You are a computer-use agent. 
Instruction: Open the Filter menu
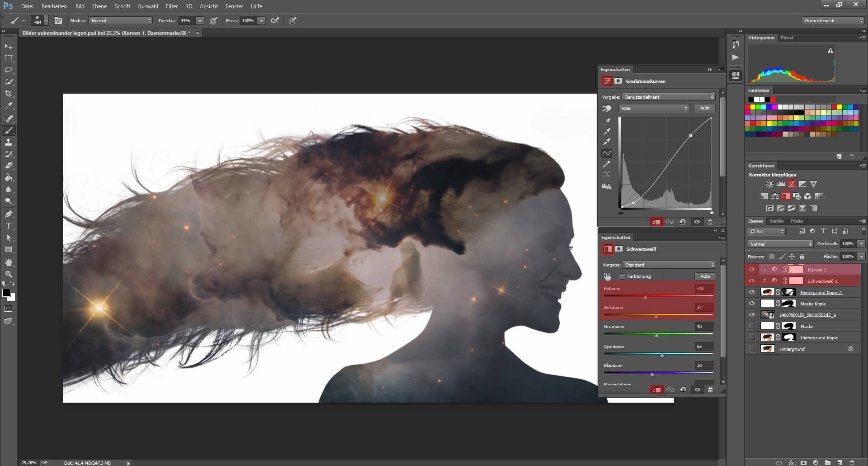point(172,6)
